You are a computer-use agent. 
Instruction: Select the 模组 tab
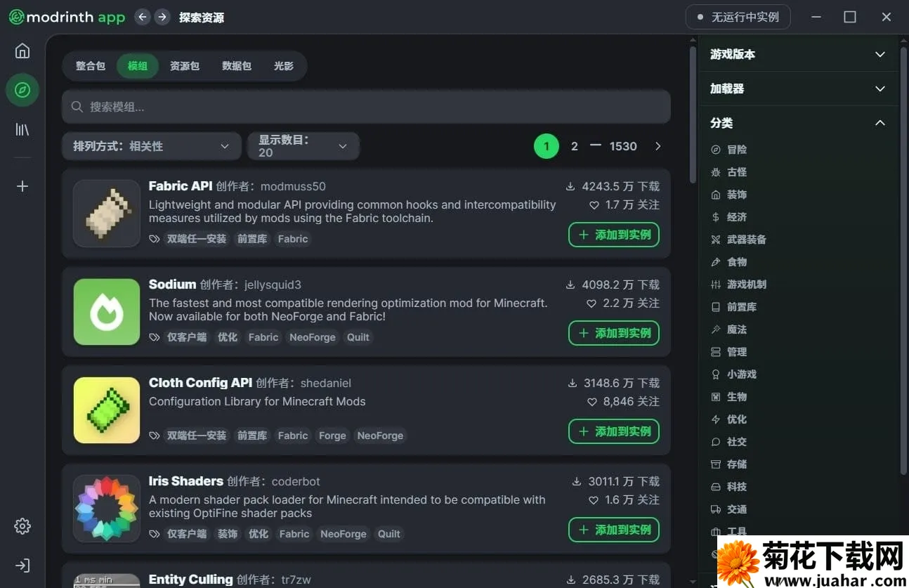[138, 66]
